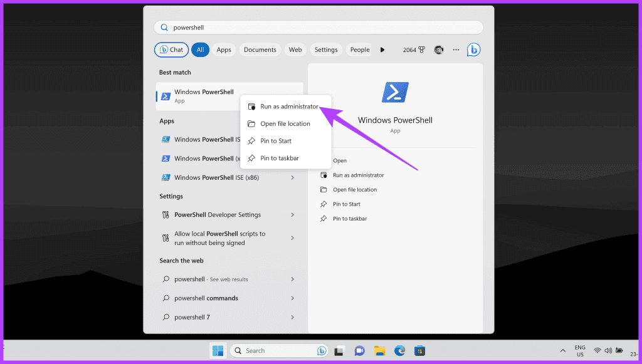642x364 pixels.
Task: Expand the powershell 7 chevron
Action: pyautogui.click(x=292, y=317)
